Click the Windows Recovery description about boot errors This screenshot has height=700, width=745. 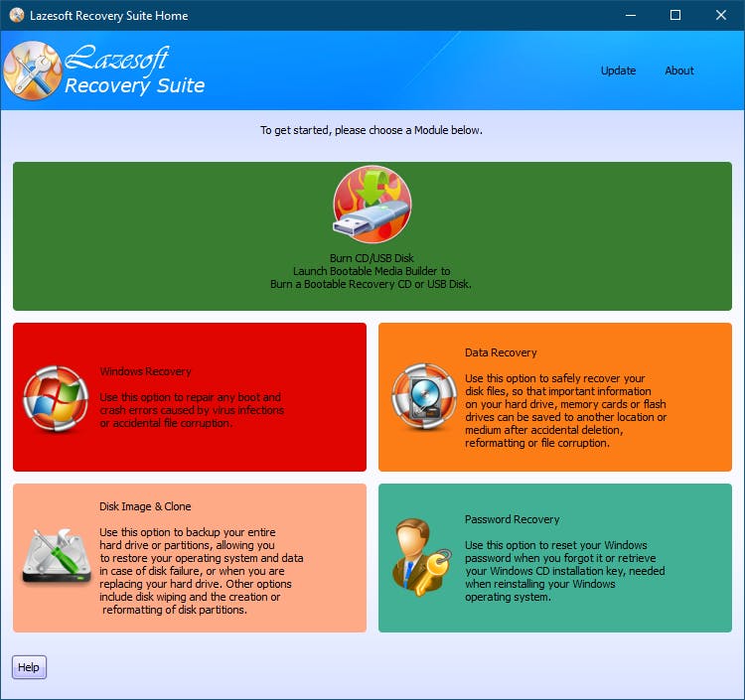[192, 410]
